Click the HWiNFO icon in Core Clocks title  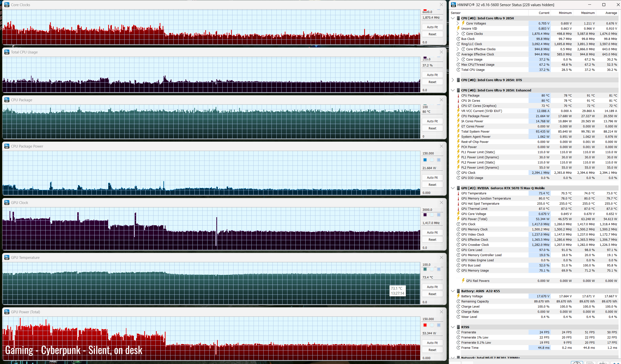pyautogui.click(x=7, y=5)
